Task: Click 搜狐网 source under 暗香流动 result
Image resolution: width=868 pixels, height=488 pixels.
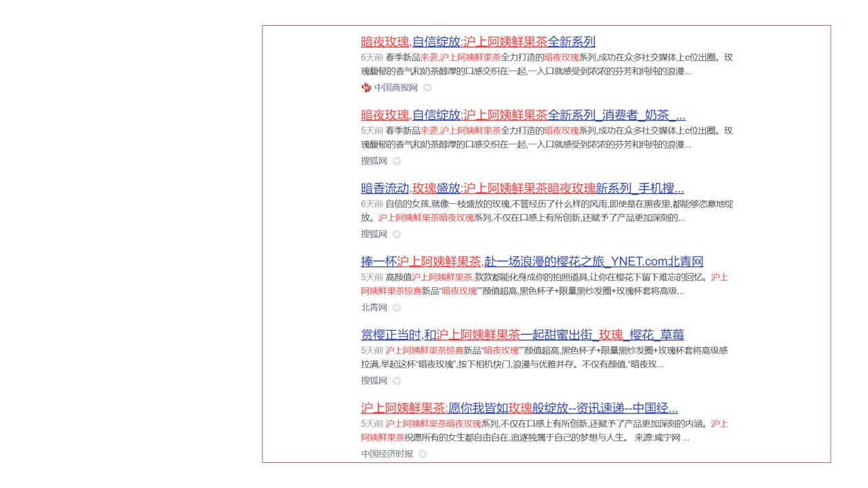Action: click(x=374, y=235)
